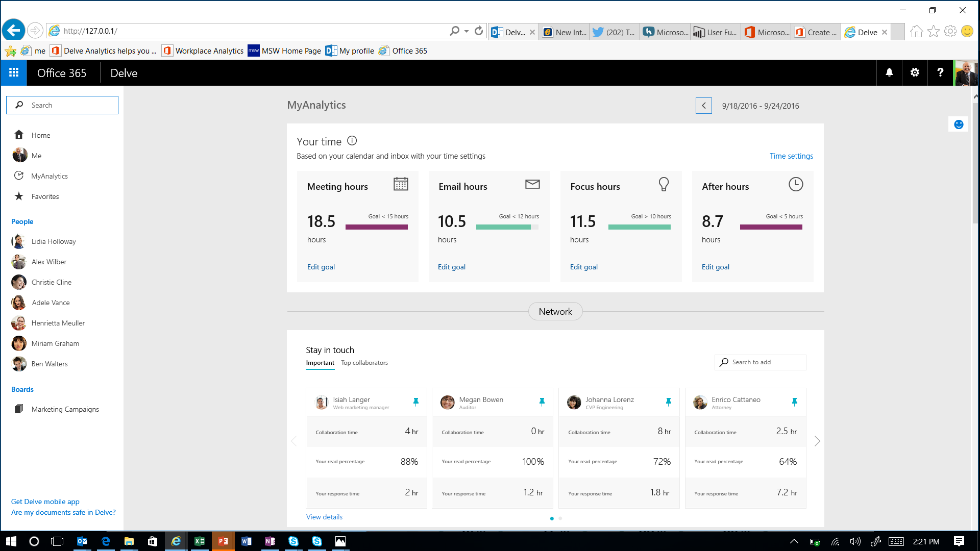Screen dimensions: 980x551
Task: Open the settings gear in Office header
Action: [x=915, y=72]
